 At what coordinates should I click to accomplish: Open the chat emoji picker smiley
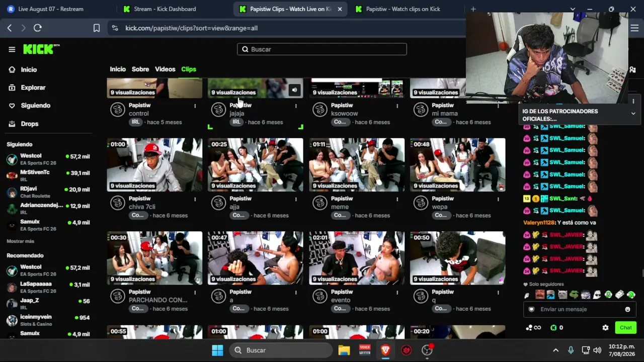click(x=627, y=309)
